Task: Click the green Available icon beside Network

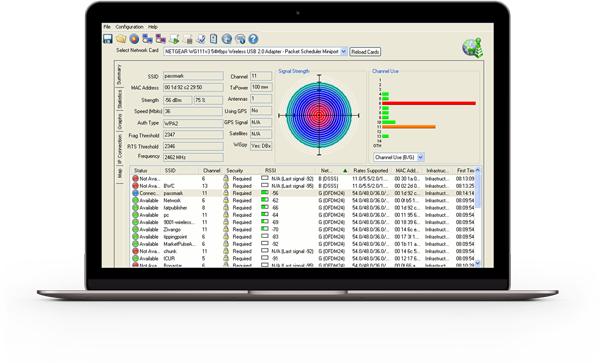Action: click(x=135, y=200)
